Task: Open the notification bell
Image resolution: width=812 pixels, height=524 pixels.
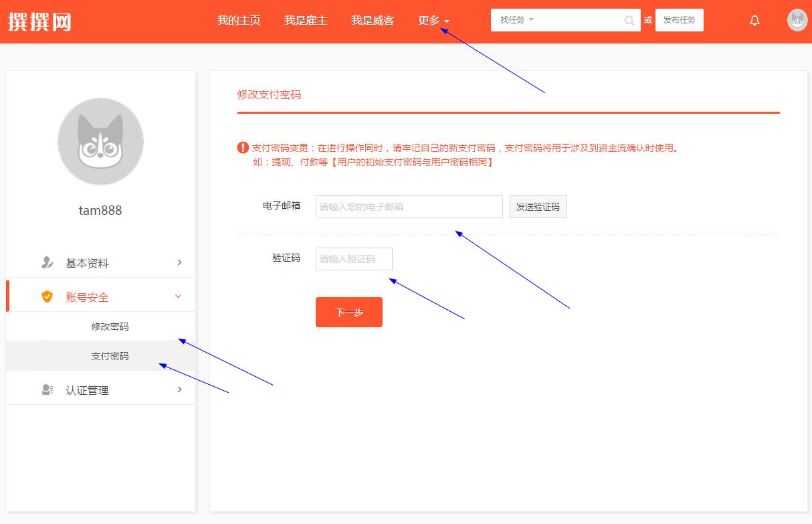Action: click(754, 21)
